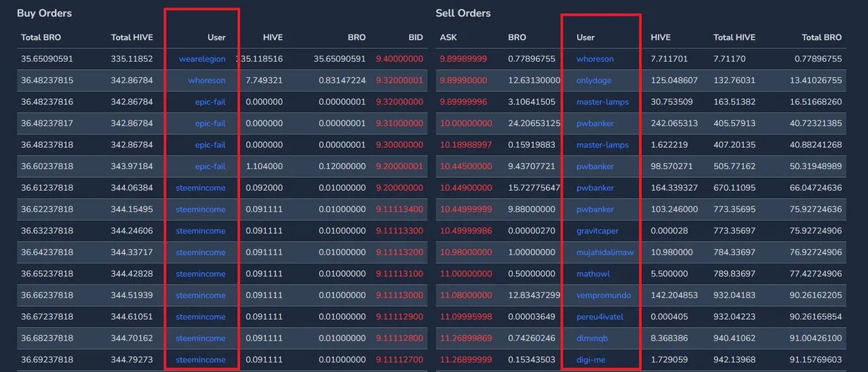Select pereu4ivatel seller link
Screen dimensions: 868x372
click(x=599, y=317)
